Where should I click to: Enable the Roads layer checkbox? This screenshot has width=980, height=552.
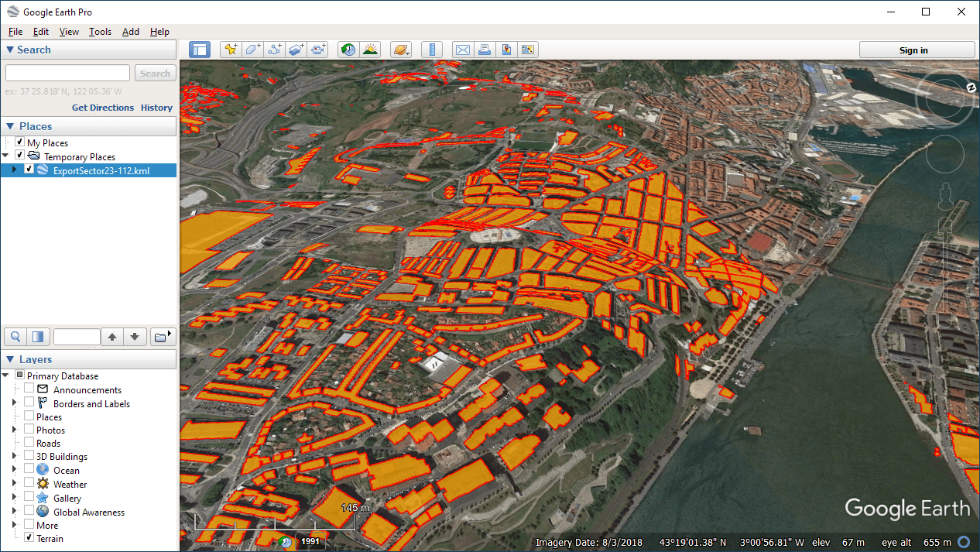pyautogui.click(x=29, y=443)
